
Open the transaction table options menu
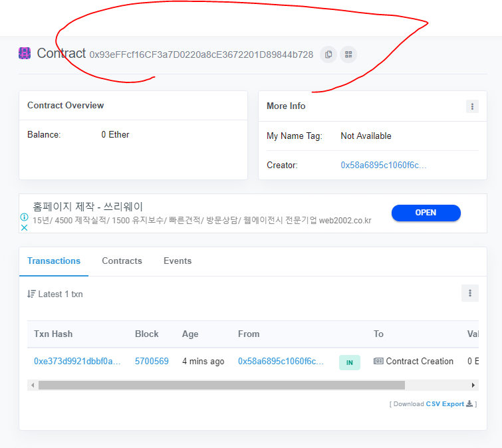pos(470,293)
